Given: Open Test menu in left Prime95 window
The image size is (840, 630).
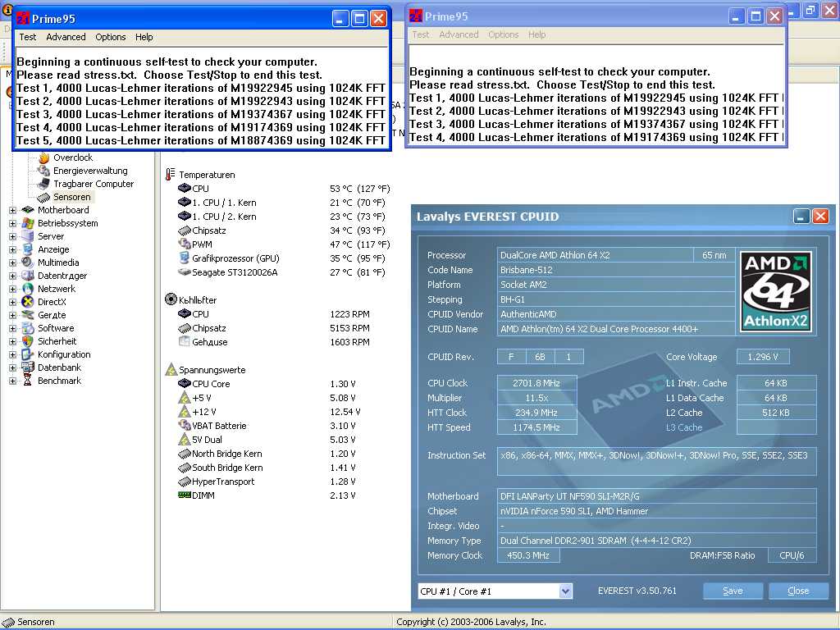Looking at the screenshot, I should (28, 37).
